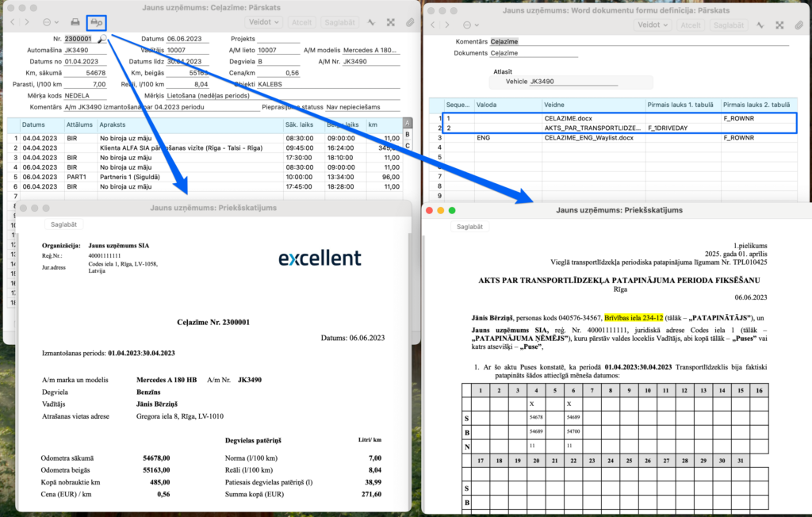Go to previous record in Ceļazīme window
This screenshot has width=812, height=517.
13,23
